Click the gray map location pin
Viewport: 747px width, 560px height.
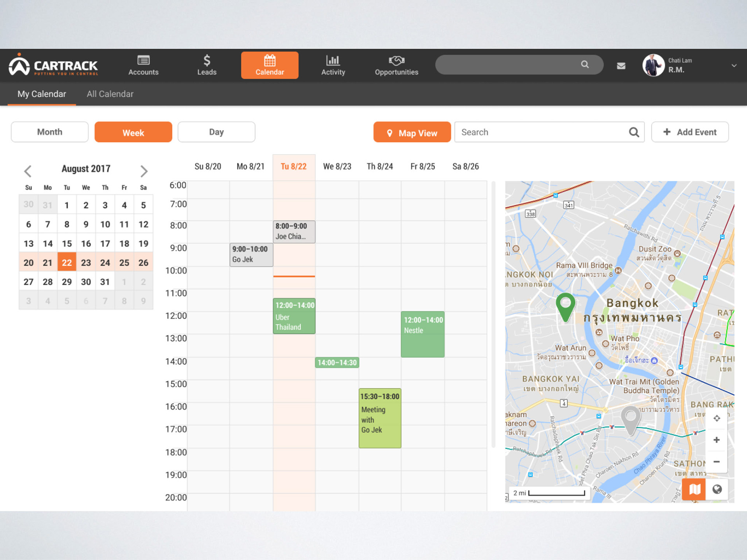(630, 420)
